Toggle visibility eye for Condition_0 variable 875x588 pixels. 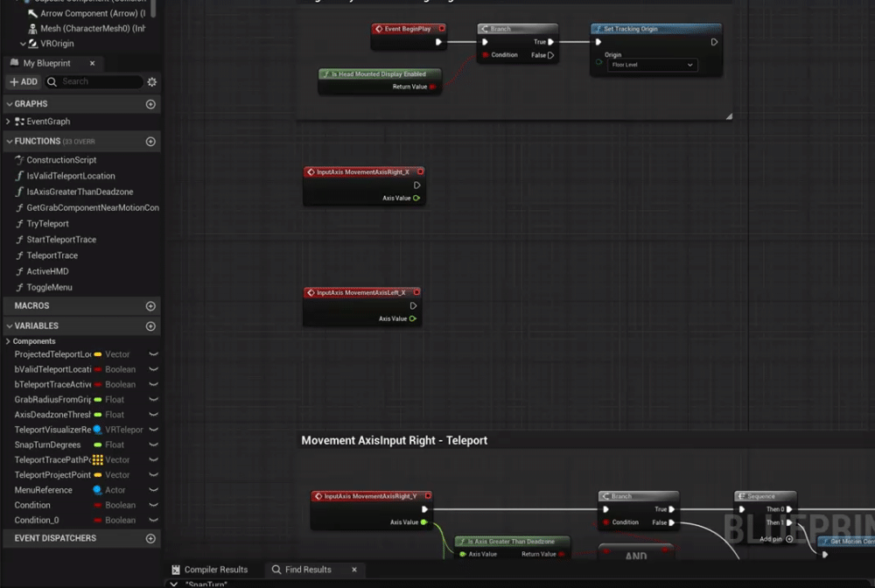coord(153,520)
